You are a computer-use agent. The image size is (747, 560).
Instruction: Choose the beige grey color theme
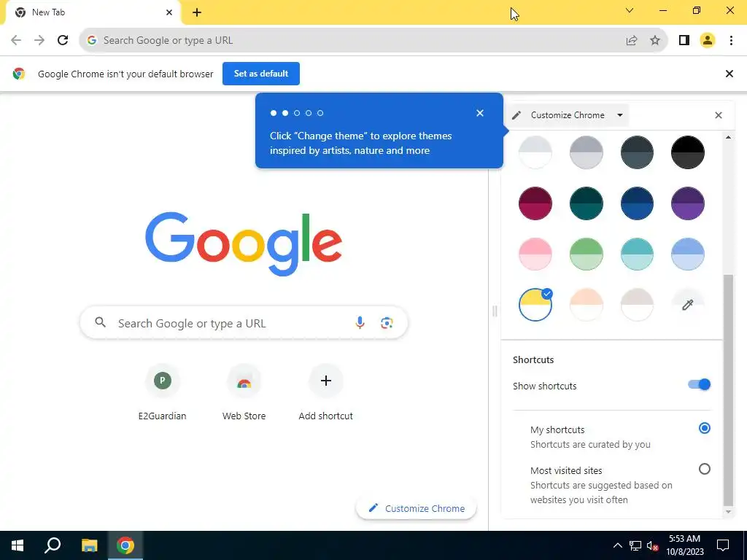(637, 305)
